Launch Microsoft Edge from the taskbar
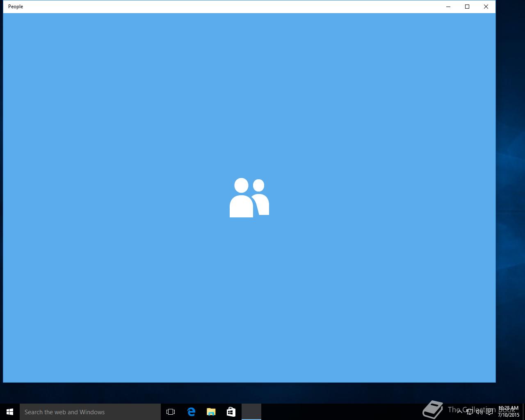 pyautogui.click(x=191, y=412)
